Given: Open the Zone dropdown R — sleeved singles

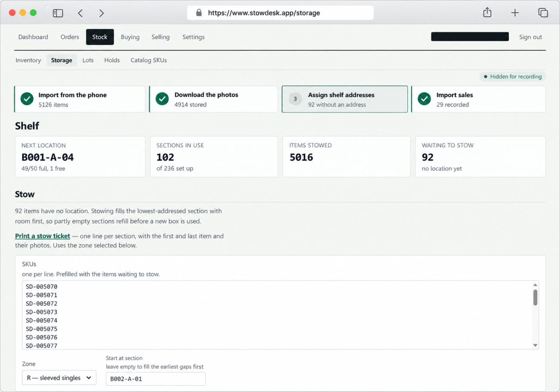Looking at the screenshot, I should coord(59,378).
